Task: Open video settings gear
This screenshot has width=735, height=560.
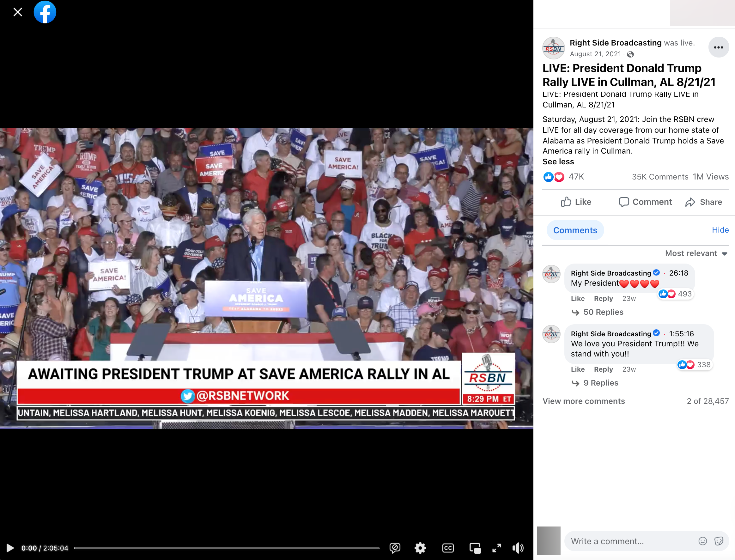Action: coord(420,548)
